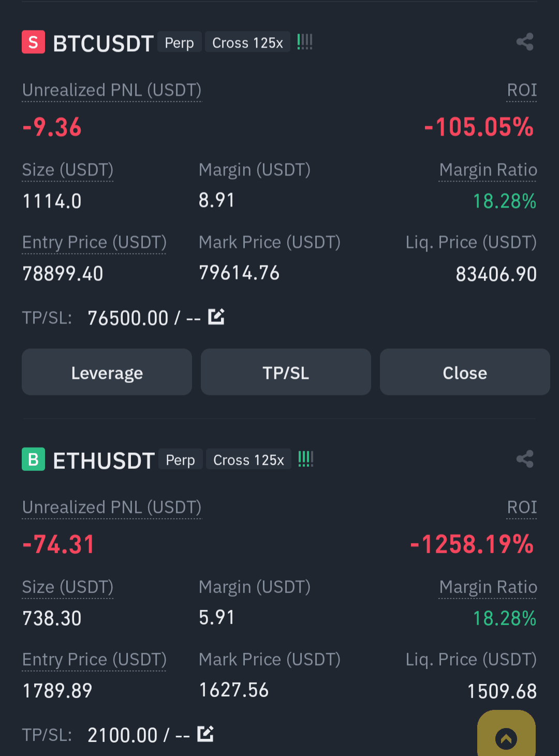
Task: Tap Entry Price label on ETHUSDT
Action: coord(94,659)
